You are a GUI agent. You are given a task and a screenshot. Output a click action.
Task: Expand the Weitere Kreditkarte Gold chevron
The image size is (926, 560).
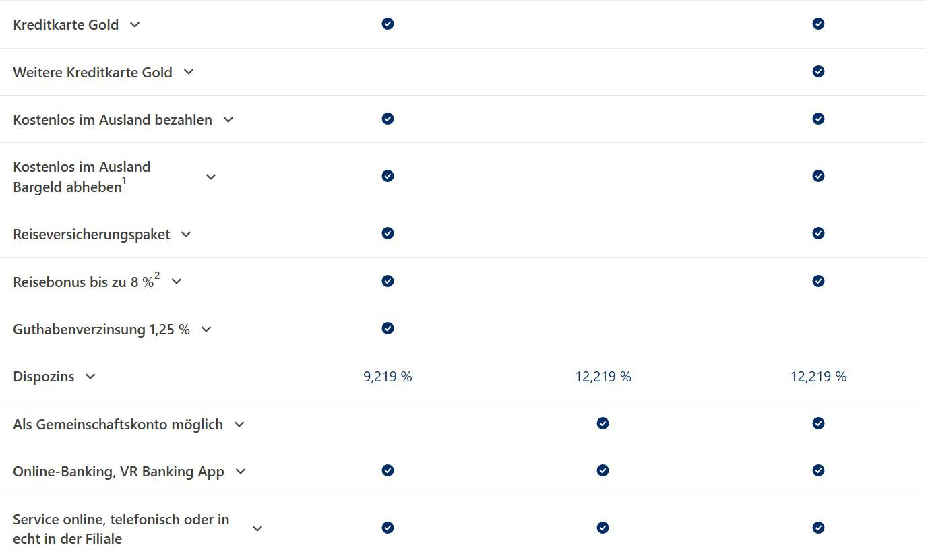[x=189, y=72]
